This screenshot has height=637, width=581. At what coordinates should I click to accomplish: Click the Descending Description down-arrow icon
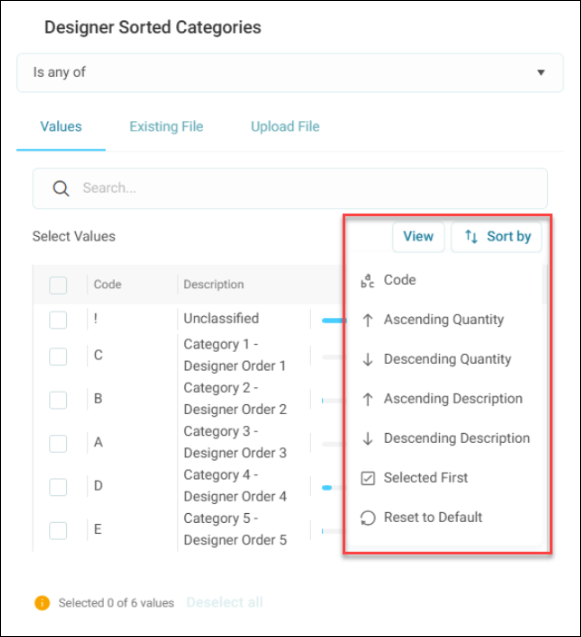tap(368, 438)
